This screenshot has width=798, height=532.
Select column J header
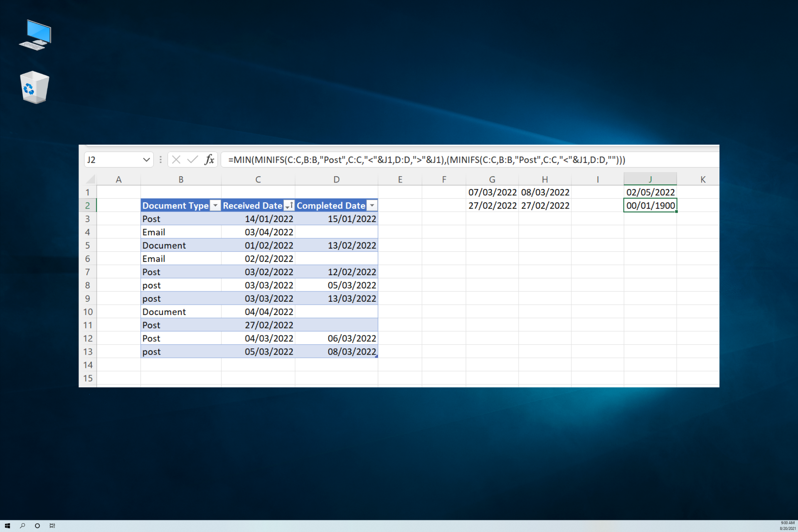coord(650,180)
